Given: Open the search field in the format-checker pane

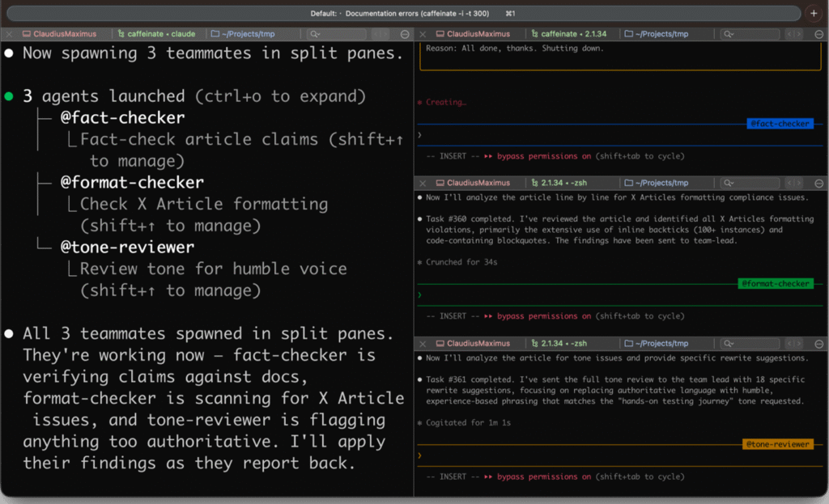Looking at the screenshot, I should pyautogui.click(x=750, y=183).
